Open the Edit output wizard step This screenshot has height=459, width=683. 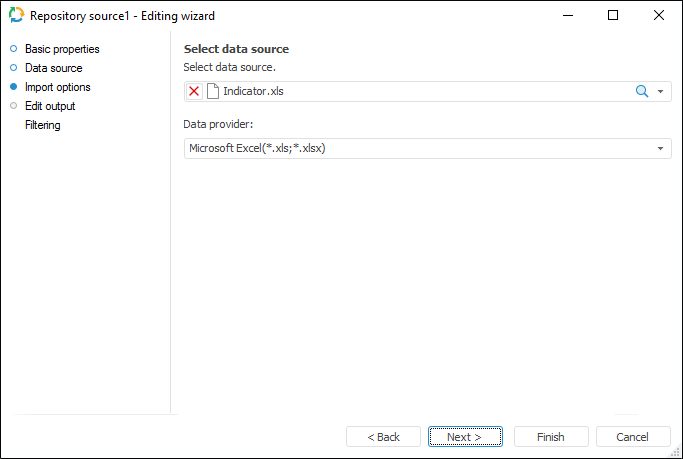(50, 106)
